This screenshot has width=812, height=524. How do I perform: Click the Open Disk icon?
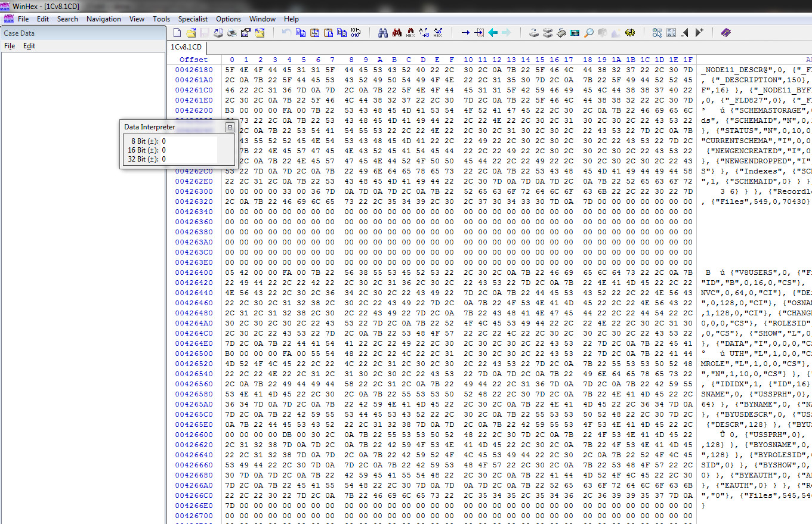[534, 33]
